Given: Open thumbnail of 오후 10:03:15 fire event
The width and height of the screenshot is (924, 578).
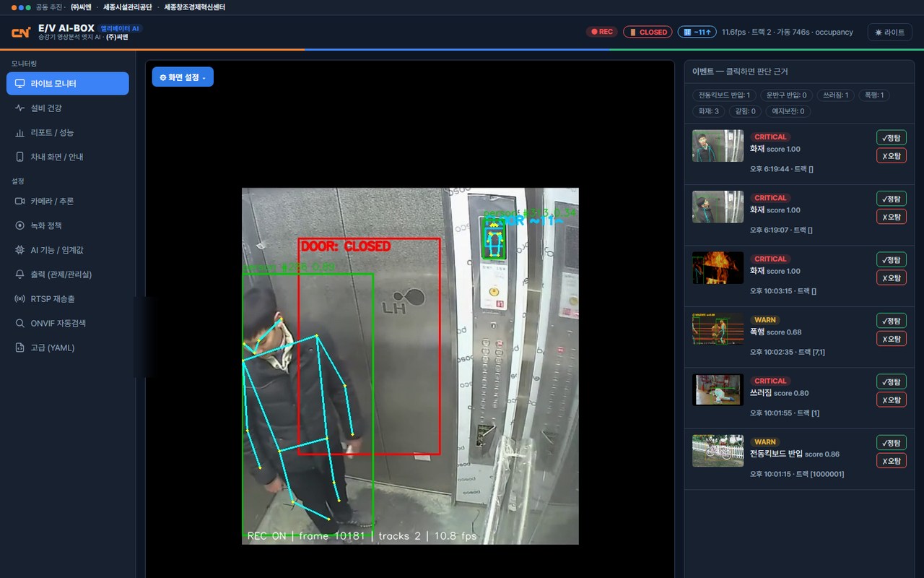Looking at the screenshot, I should coord(718,267).
